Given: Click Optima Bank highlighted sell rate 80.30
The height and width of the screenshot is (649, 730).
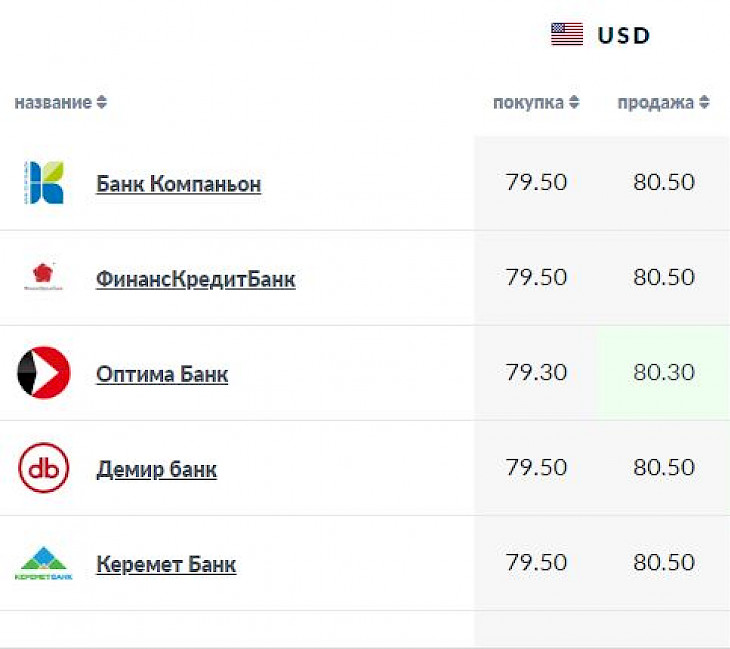Looking at the screenshot, I should coord(663,372).
